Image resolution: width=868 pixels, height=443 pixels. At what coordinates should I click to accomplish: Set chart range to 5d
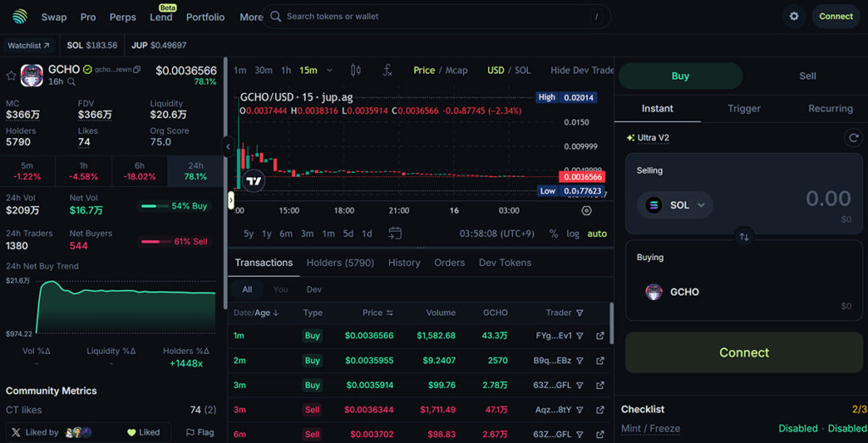(x=348, y=234)
